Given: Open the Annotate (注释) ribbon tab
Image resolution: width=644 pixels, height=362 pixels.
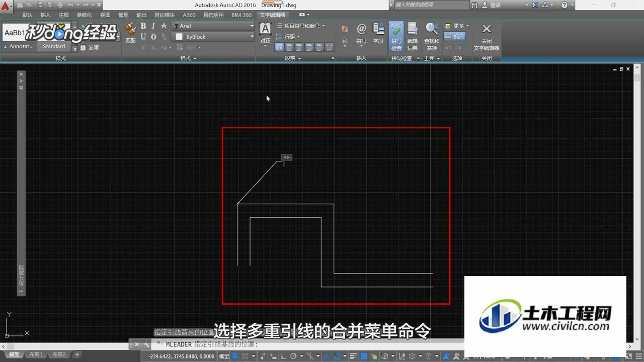Looking at the screenshot, I should (63, 15).
